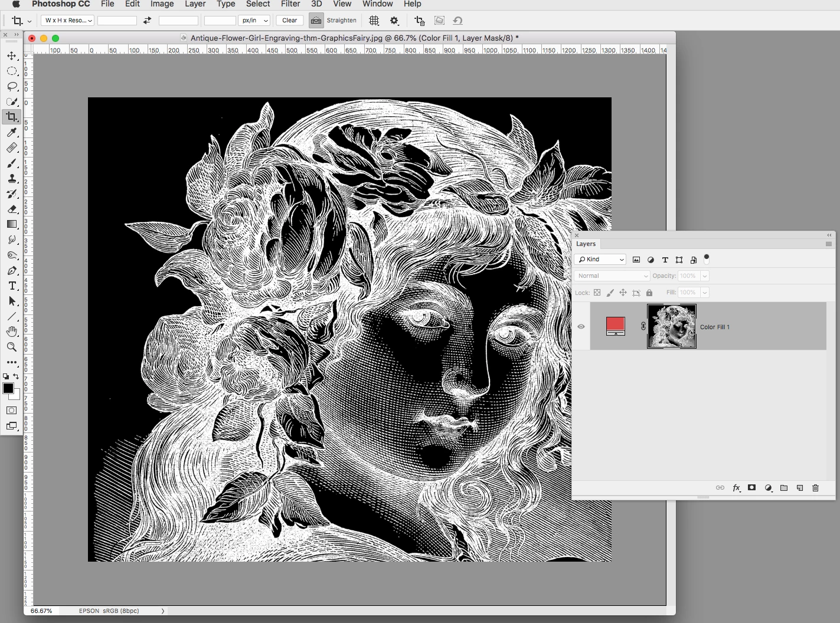Select the Hand tool

12,332
